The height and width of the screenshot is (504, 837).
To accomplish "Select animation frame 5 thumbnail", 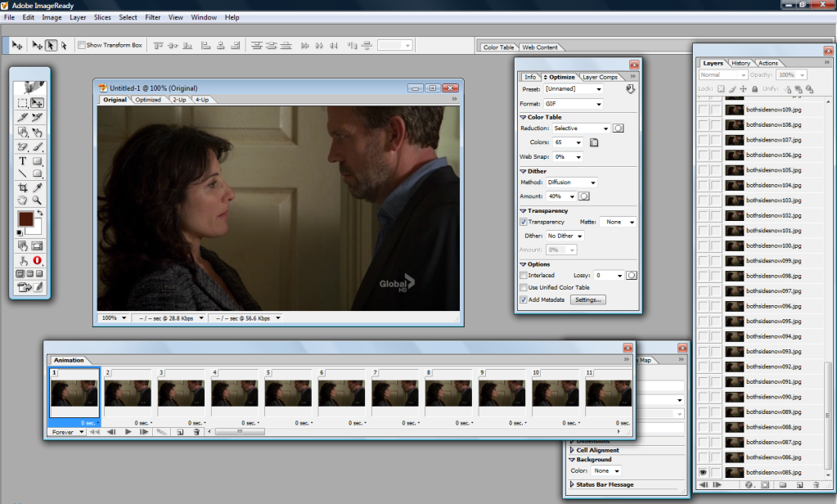I will 288,393.
